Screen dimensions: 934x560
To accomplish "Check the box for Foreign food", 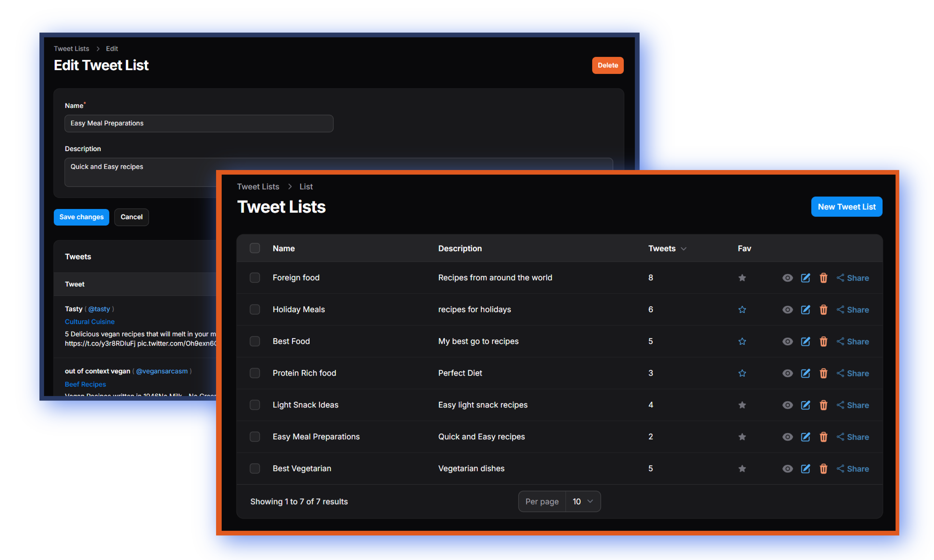I will click(x=255, y=277).
